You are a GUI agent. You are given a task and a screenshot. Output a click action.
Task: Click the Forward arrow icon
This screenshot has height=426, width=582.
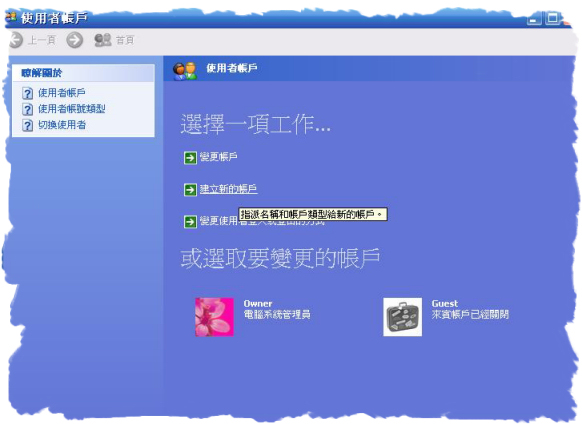point(75,40)
